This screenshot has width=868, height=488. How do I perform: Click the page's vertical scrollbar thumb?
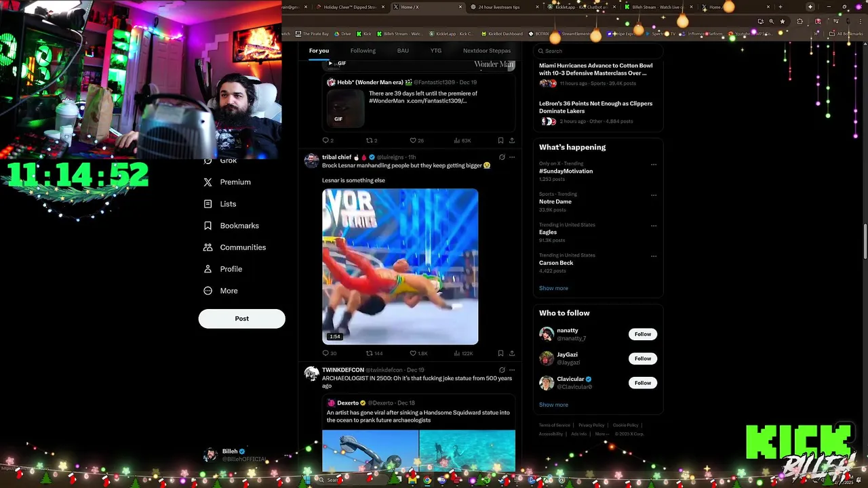[864, 241]
